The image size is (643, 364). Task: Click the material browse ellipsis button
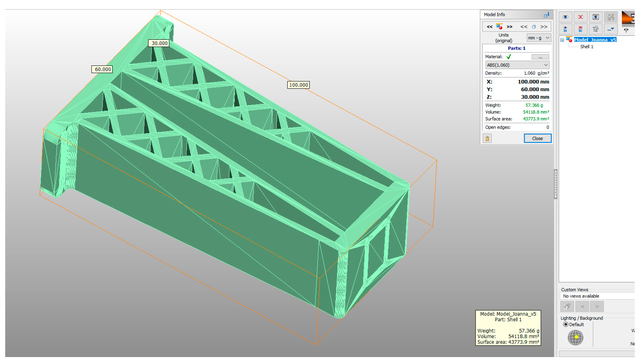540,57
